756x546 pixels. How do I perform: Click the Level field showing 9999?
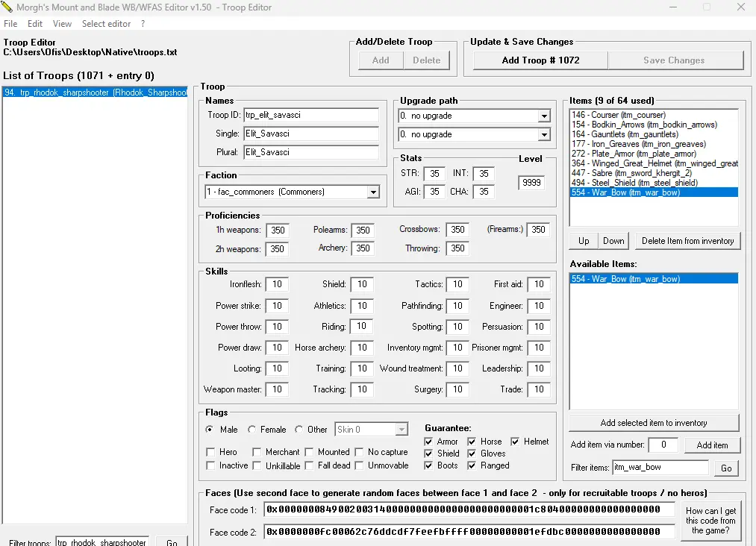click(531, 183)
